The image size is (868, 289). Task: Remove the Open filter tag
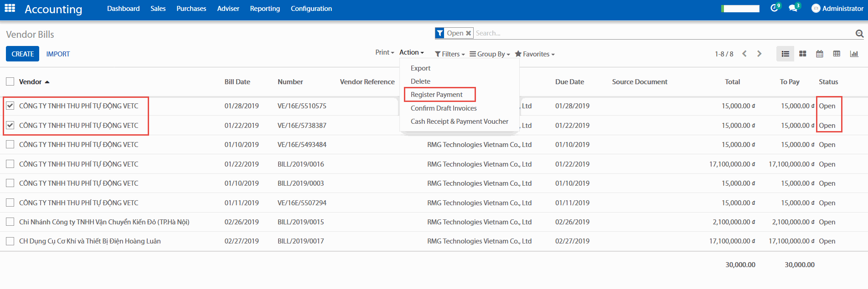(x=468, y=33)
